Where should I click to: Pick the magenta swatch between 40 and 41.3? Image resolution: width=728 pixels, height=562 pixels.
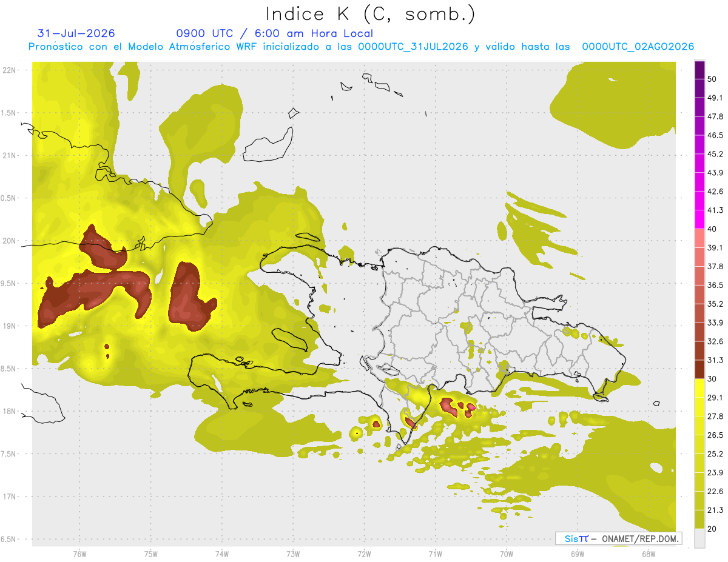pyautogui.click(x=700, y=220)
